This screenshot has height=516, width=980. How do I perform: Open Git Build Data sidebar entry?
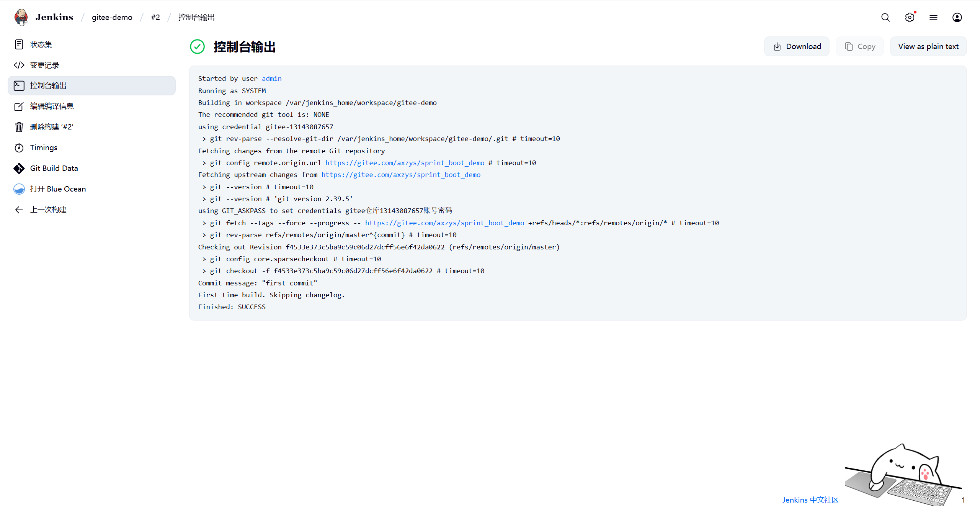(x=91, y=168)
